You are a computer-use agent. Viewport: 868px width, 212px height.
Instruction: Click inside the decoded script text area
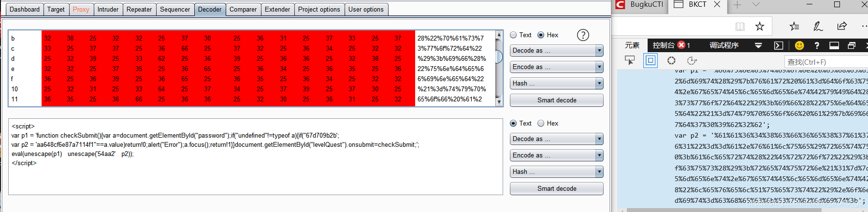click(255, 156)
